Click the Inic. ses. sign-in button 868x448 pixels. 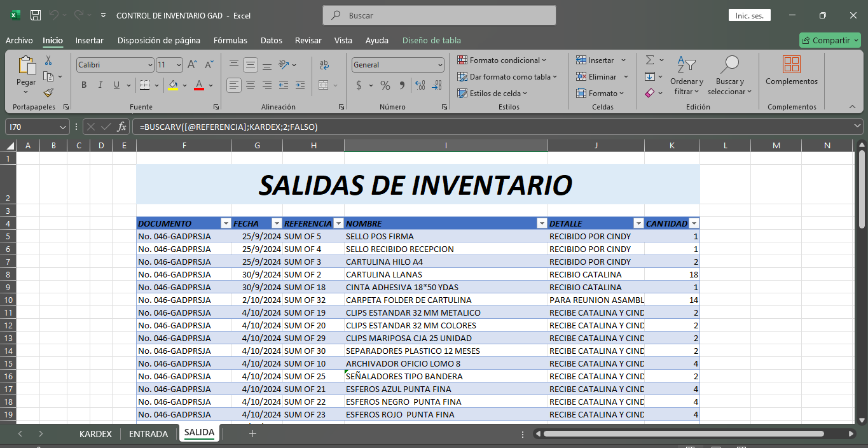coord(750,15)
